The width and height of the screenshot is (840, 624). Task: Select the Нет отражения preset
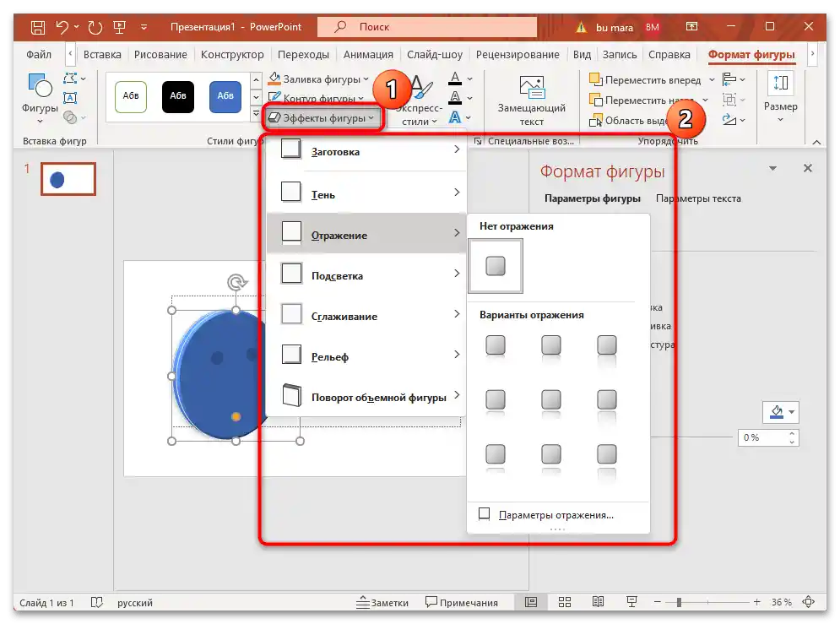(496, 266)
